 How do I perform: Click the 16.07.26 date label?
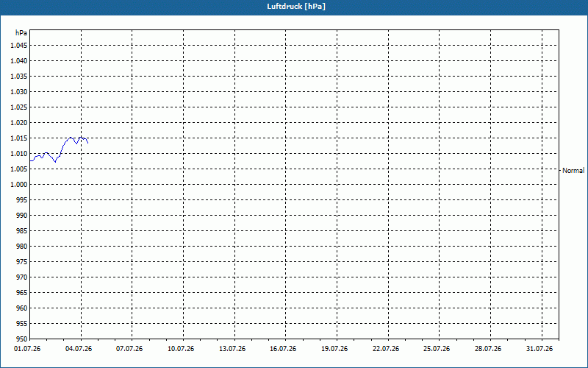pyautogui.click(x=283, y=349)
